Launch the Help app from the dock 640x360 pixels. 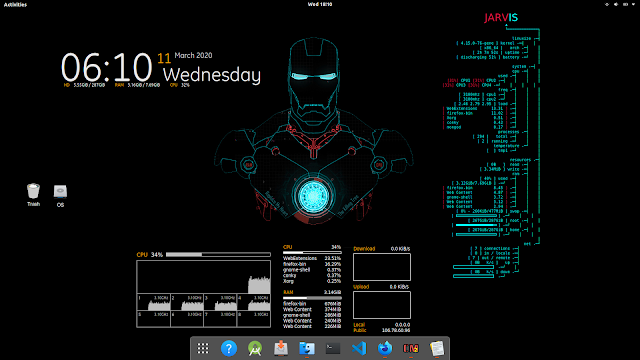[x=229, y=348]
